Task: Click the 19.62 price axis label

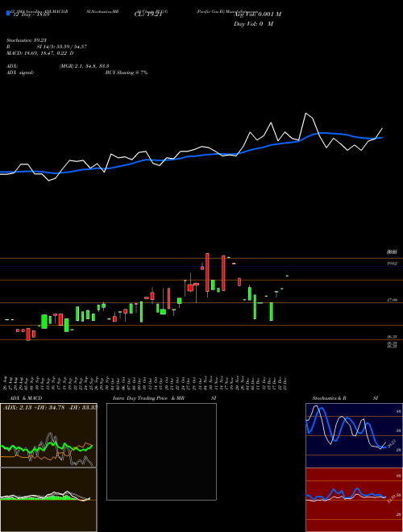Action: 393,264
